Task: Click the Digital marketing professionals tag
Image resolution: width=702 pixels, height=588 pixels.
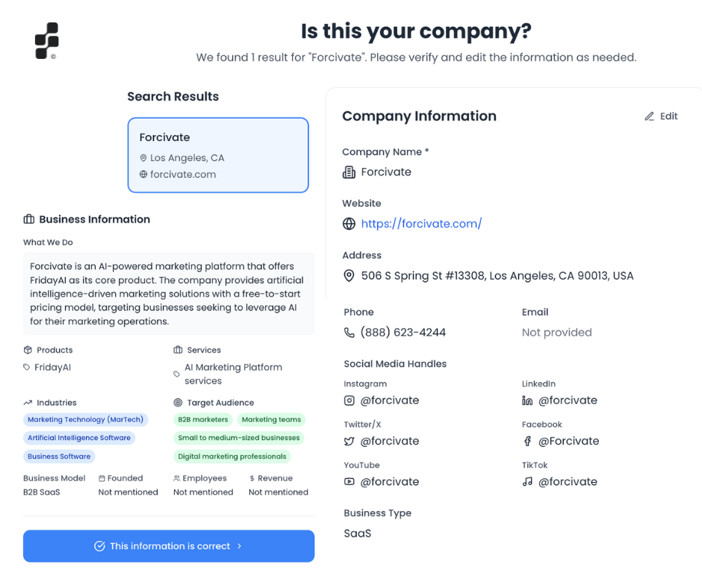Action: point(232,457)
